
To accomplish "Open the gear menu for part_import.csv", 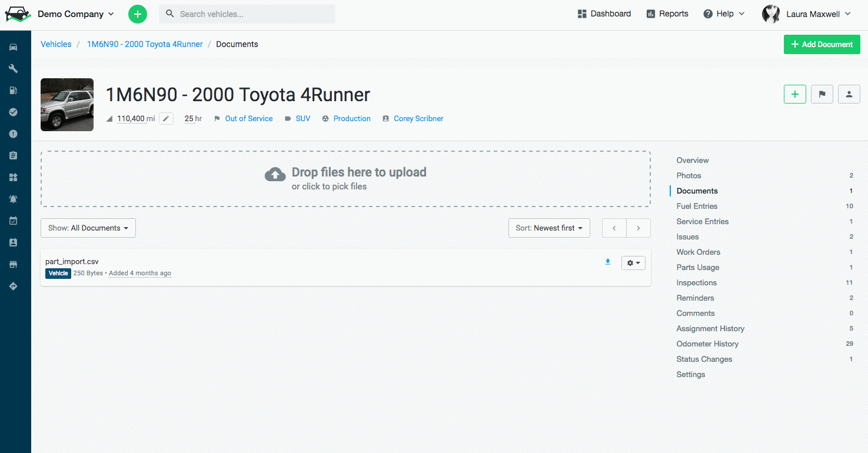I will coord(633,263).
